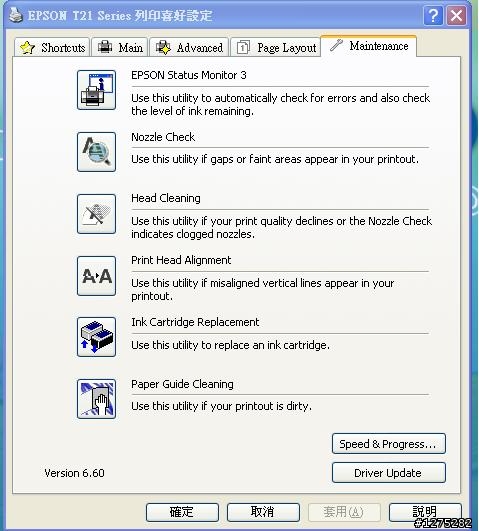Open Speed & Progress settings
Image resolution: width=479 pixels, height=531 pixels.
coord(389,444)
